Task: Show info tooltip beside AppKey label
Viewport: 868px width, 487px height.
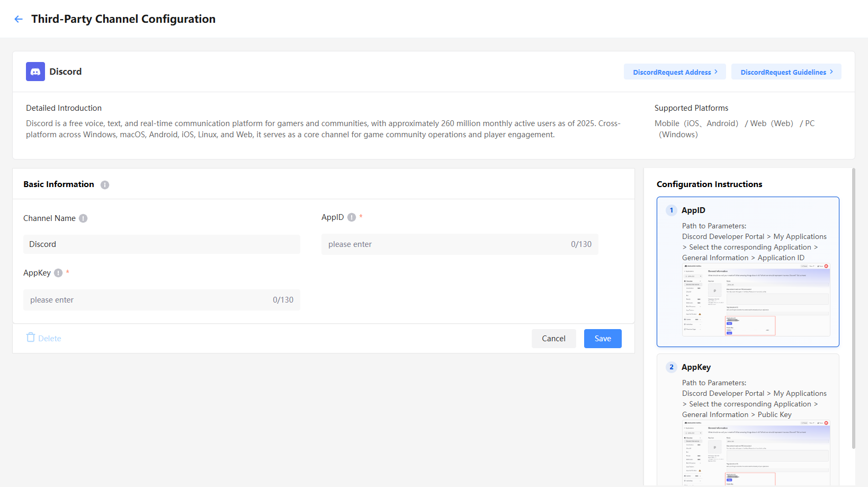Action: pos(58,273)
